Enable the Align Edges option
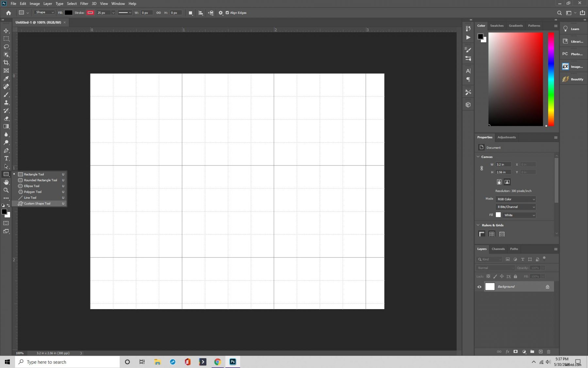588x368 pixels. 228,13
